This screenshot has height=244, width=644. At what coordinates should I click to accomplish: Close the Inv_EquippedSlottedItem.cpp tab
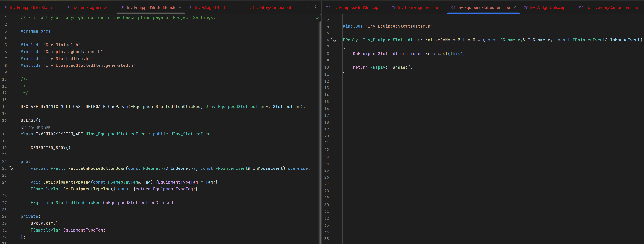[x=514, y=7]
